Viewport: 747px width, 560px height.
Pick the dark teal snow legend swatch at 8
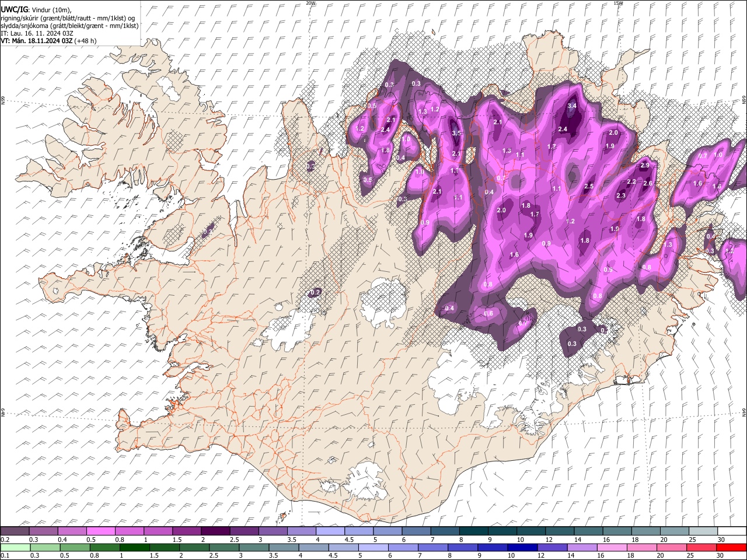pyautogui.click(x=473, y=531)
